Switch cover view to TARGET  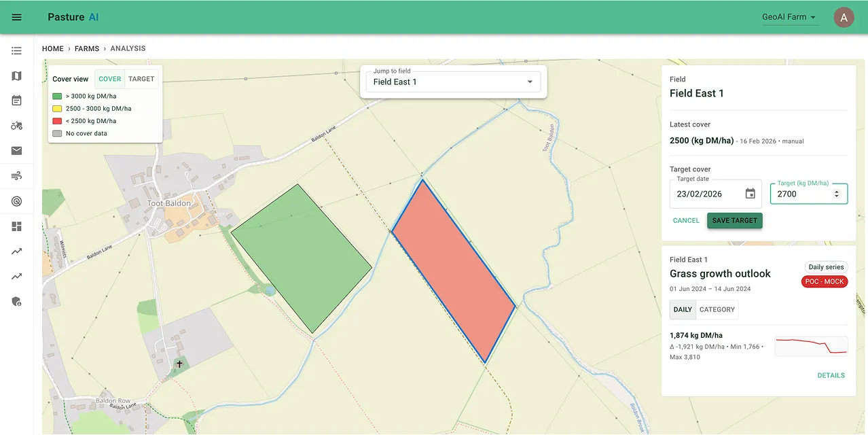[x=141, y=79]
